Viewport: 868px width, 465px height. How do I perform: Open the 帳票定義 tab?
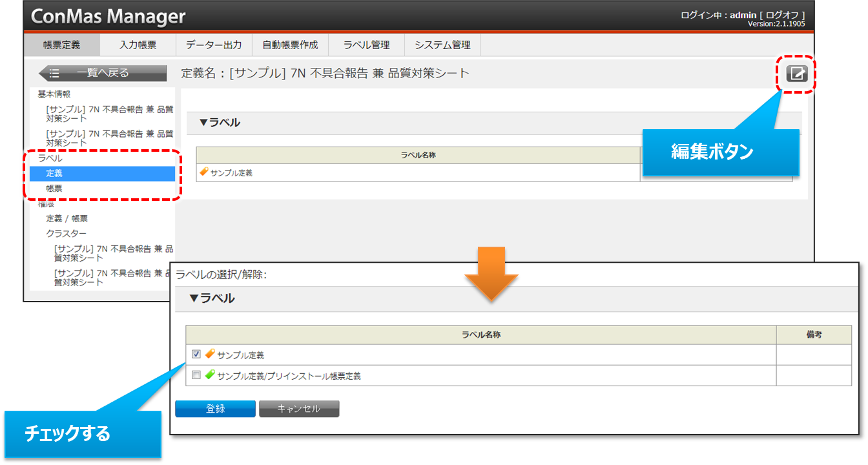click(62, 45)
